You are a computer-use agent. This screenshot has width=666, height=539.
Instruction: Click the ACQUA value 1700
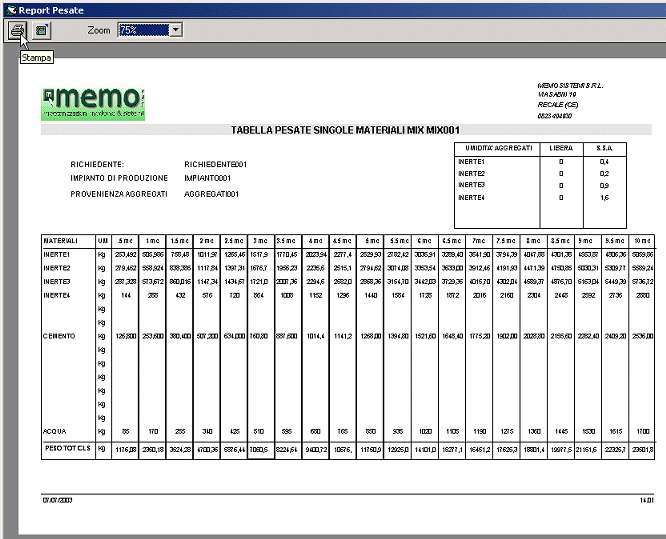643,432
